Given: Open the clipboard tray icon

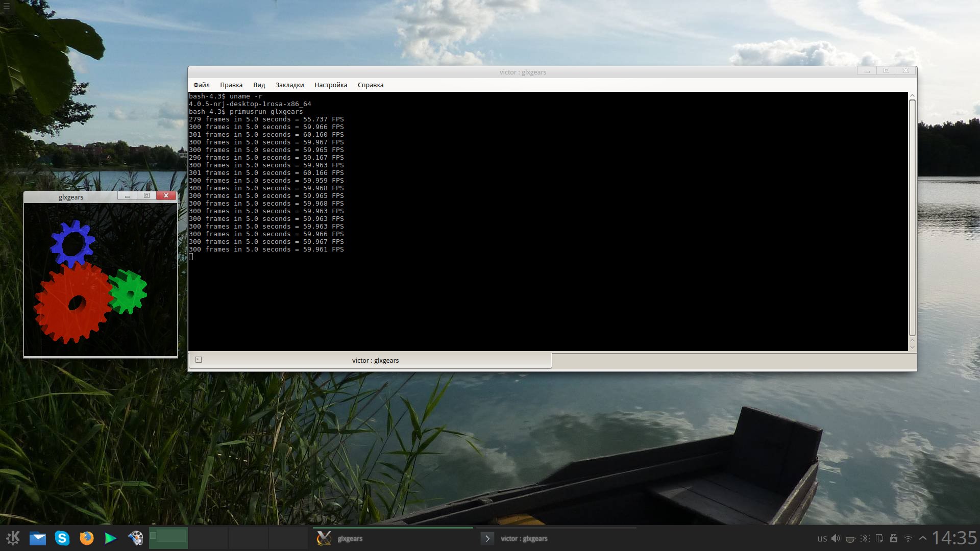Looking at the screenshot, I should [x=879, y=538].
